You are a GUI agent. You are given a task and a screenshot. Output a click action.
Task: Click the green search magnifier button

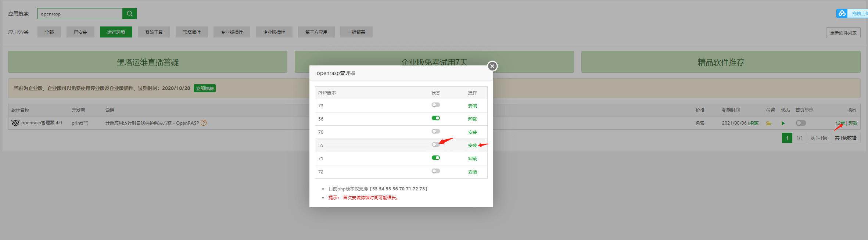(x=129, y=14)
